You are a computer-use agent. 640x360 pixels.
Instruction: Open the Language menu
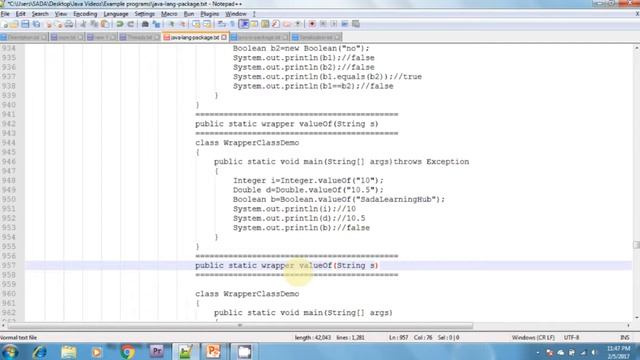coord(116,14)
